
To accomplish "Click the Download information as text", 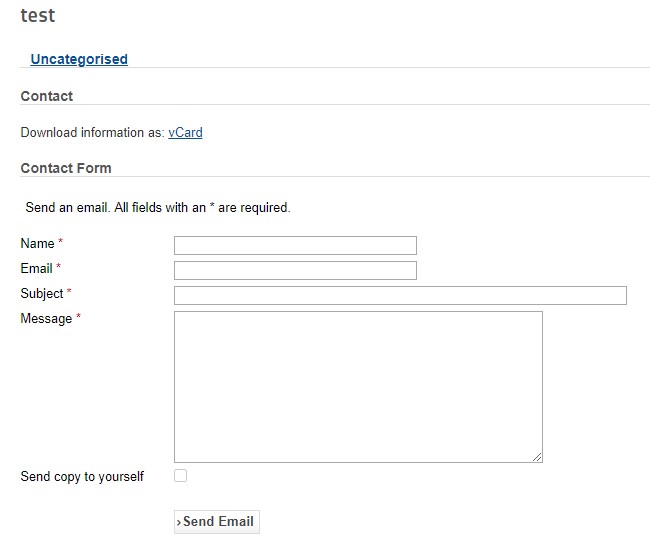I will (92, 132).
